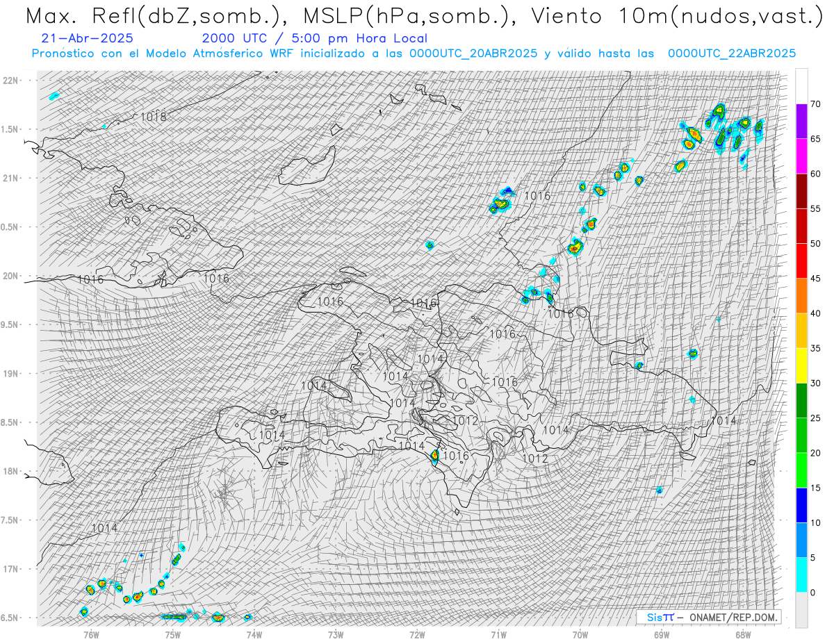The height and width of the screenshot is (644, 834).
Task: Click the '50' colorbar scale label
Action: tap(815, 244)
